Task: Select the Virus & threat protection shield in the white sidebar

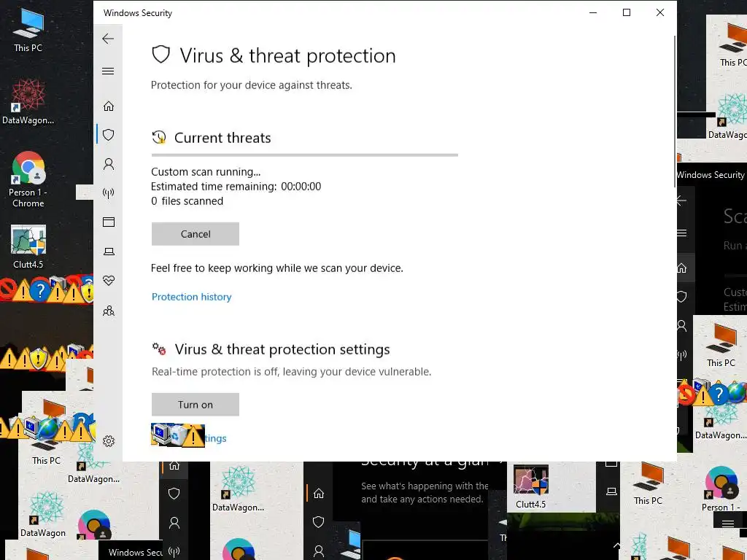Action: 109,135
